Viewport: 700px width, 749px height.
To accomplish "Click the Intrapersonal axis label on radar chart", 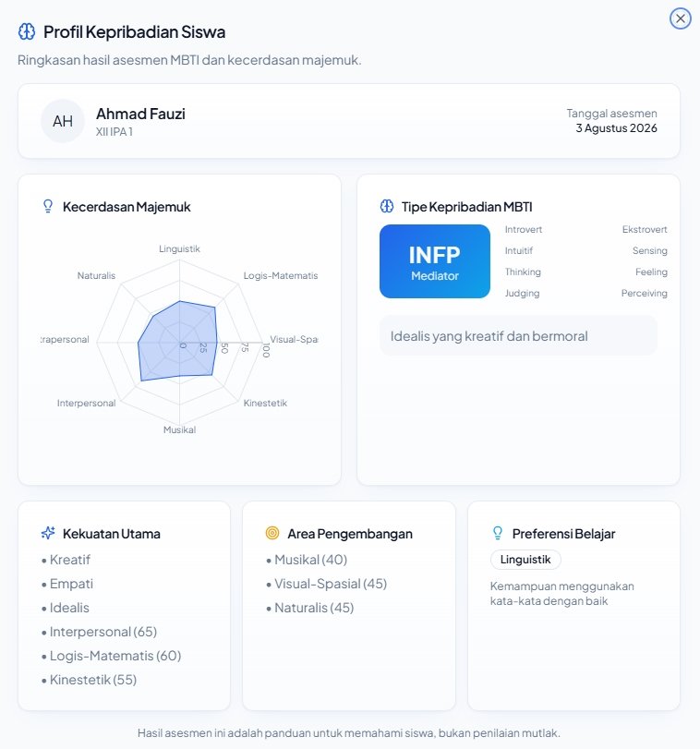I will click(65, 340).
